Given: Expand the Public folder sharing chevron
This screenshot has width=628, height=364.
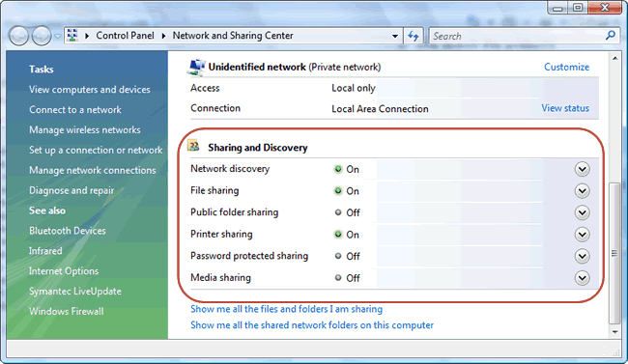Looking at the screenshot, I should (x=582, y=212).
